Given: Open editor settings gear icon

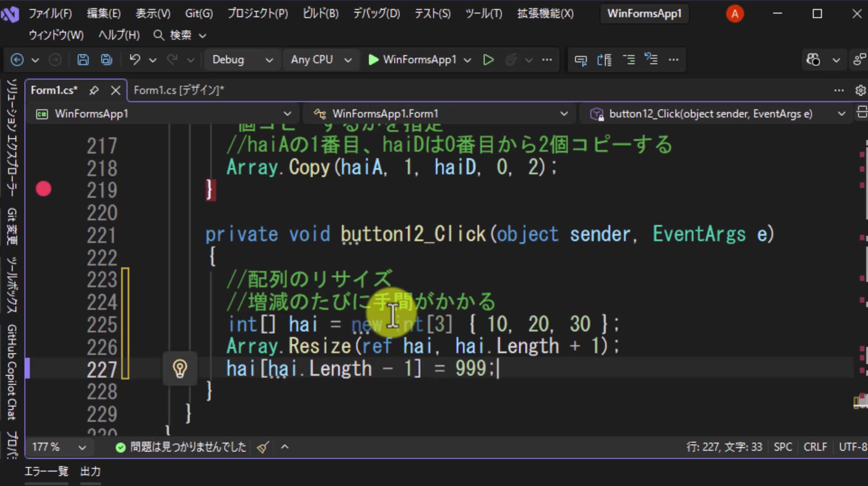Looking at the screenshot, I should tap(860, 90).
